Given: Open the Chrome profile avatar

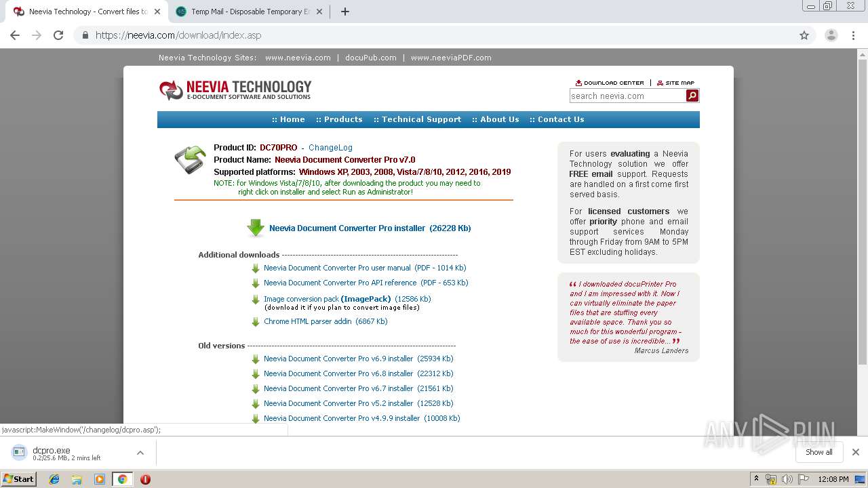Looking at the screenshot, I should click(831, 35).
